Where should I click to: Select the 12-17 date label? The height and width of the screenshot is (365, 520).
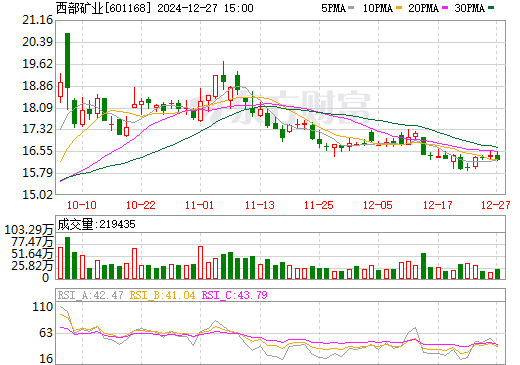pyautogui.click(x=438, y=205)
